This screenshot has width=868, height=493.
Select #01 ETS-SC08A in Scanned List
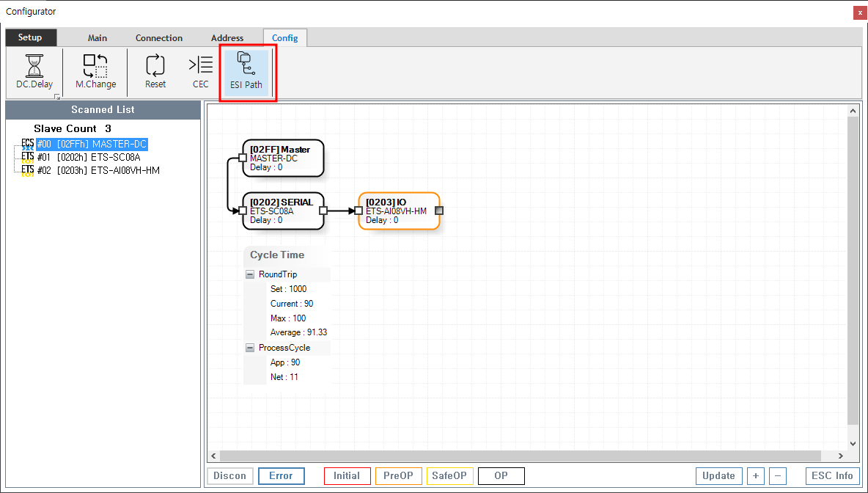click(98, 157)
